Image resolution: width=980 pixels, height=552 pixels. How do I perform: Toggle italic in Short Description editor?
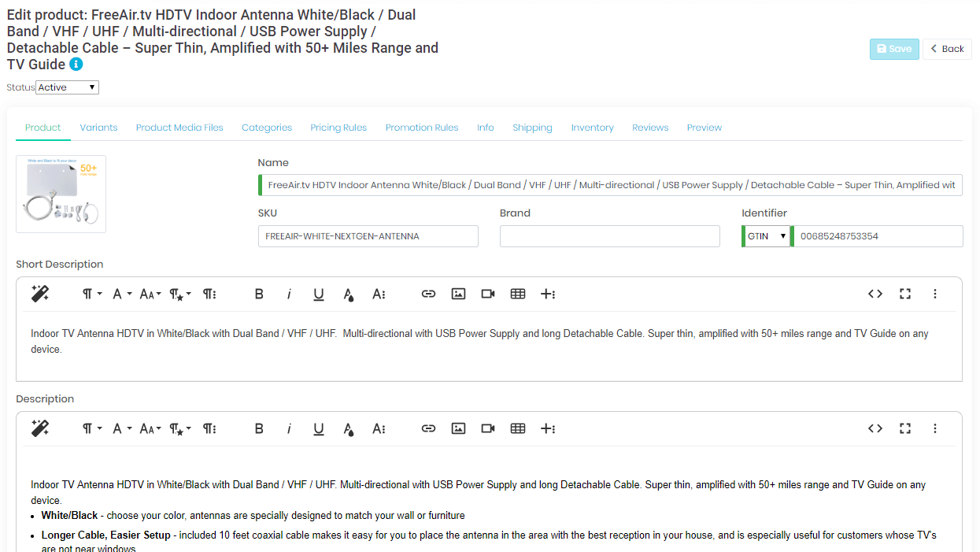tap(289, 294)
